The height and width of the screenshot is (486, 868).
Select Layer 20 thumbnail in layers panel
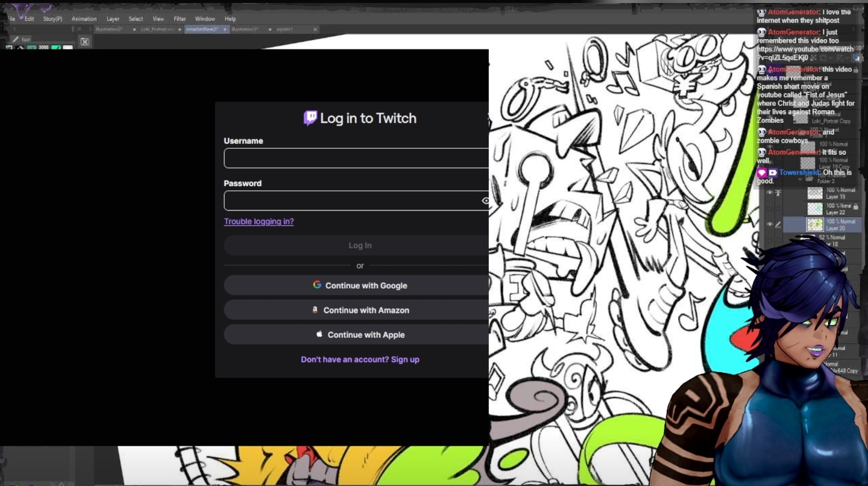pyautogui.click(x=815, y=225)
